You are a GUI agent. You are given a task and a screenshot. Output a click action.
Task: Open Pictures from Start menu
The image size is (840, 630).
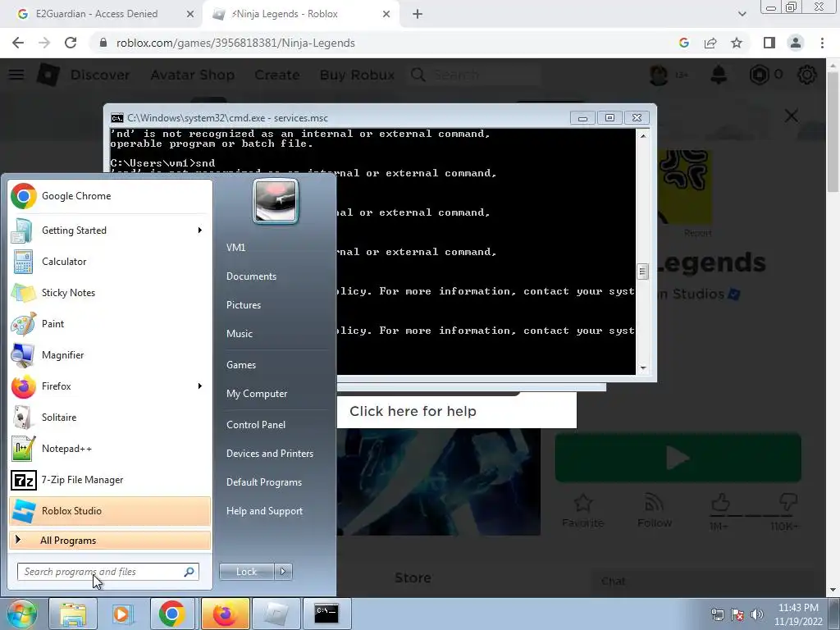pyautogui.click(x=244, y=305)
